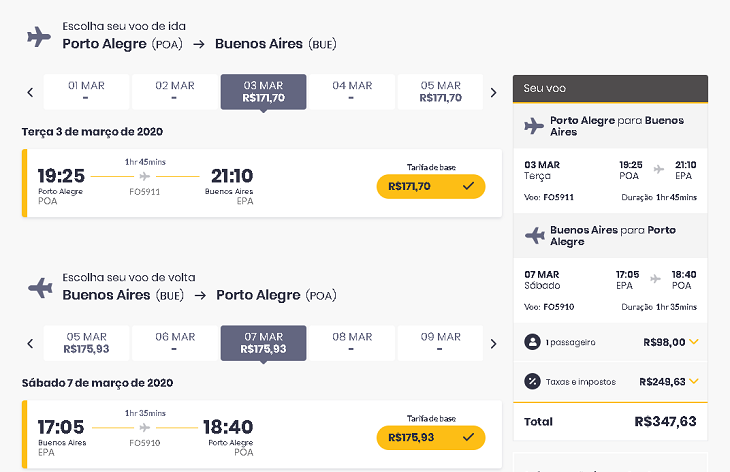The width and height of the screenshot is (730, 472).
Task: Select the 05 MAR R$175,93 return date tab
Action: coord(87,343)
